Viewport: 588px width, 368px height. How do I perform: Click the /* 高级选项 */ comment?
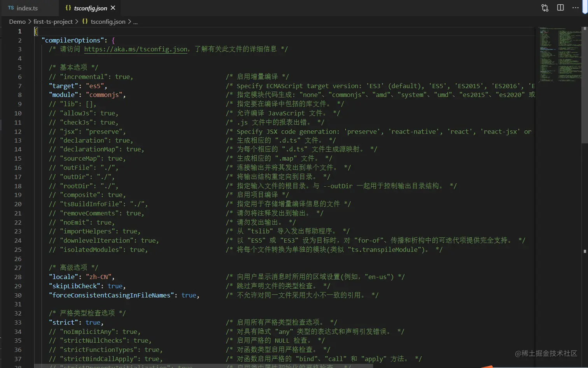pos(73,268)
